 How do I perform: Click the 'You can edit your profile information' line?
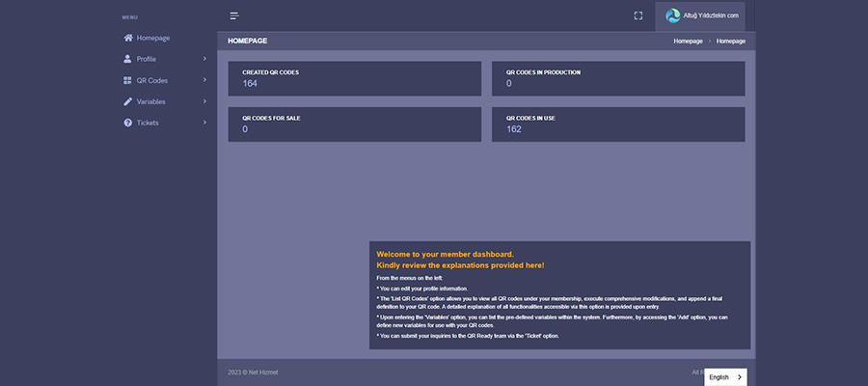coord(422,289)
